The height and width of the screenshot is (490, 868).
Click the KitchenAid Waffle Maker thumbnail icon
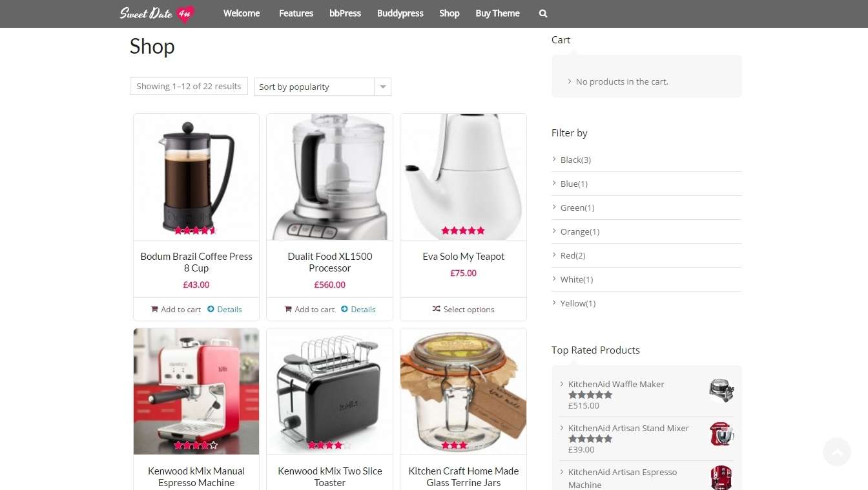[x=721, y=390]
